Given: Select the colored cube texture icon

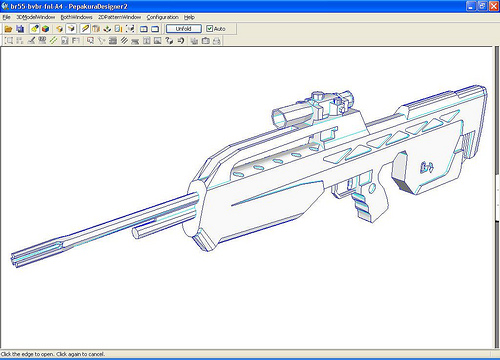Looking at the screenshot, I should pyautogui.click(x=46, y=29).
